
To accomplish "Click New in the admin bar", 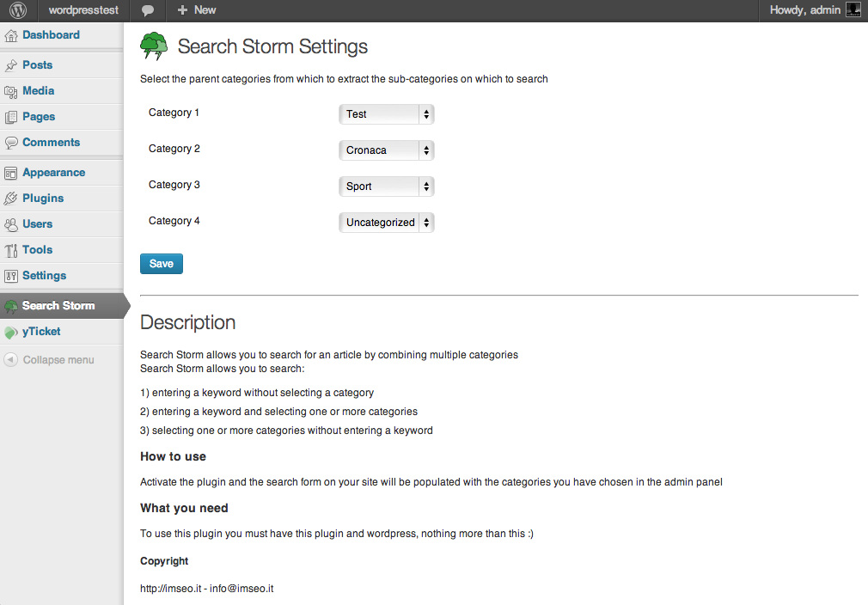I will 205,10.
